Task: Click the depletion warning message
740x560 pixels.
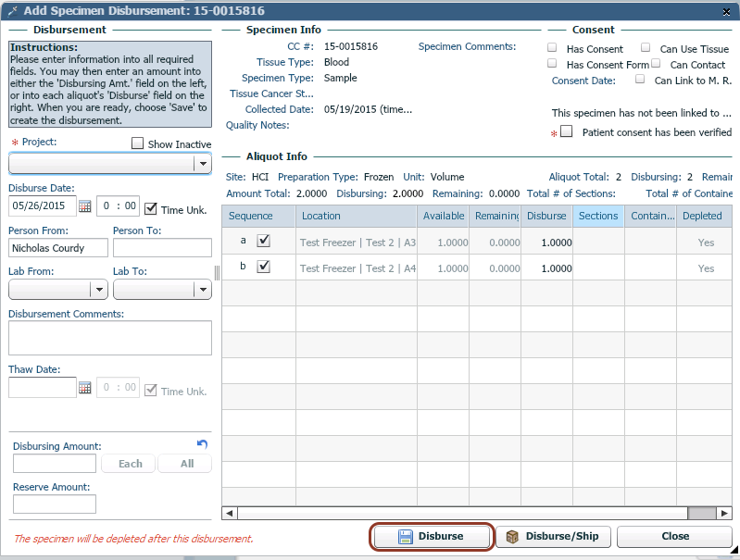Action: (133, 539)
